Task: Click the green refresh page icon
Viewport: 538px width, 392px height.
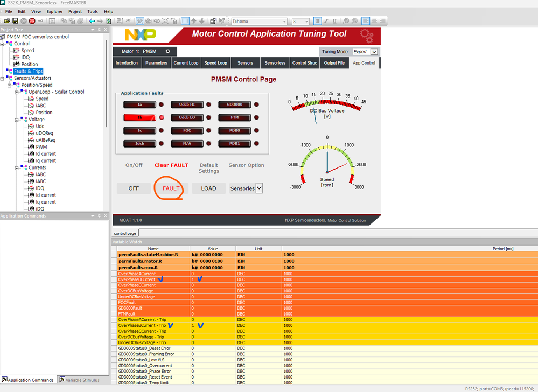Action: [108, 21]
